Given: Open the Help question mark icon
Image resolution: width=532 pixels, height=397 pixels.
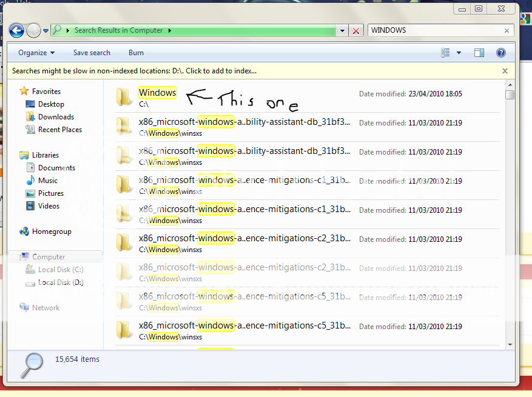Looking at the screenshot, I should tap(501, 53).
